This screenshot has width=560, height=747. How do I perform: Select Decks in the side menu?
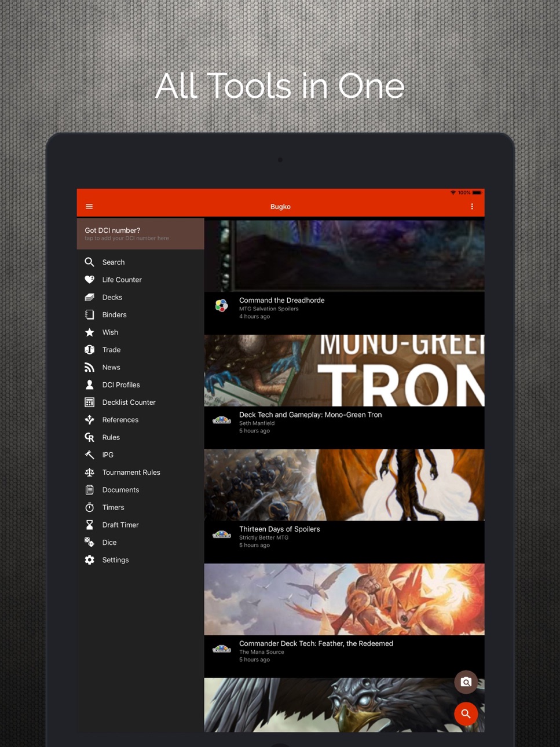point(112,297)
